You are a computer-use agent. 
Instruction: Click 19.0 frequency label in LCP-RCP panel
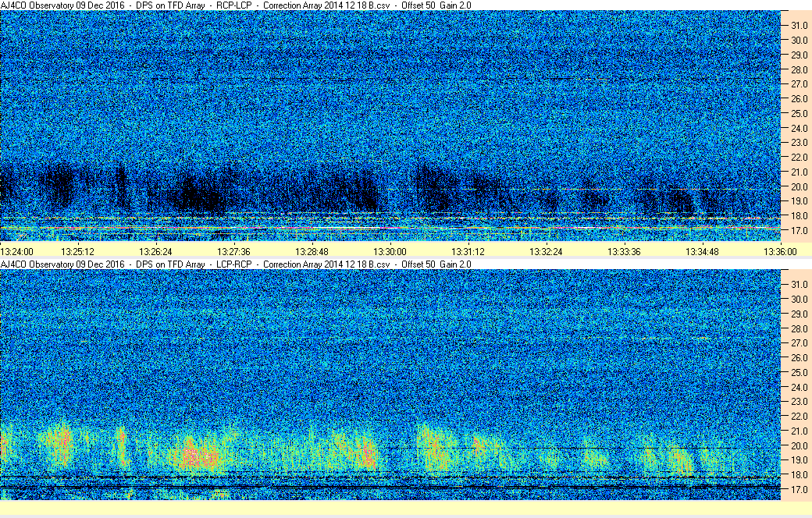(799, 459)
